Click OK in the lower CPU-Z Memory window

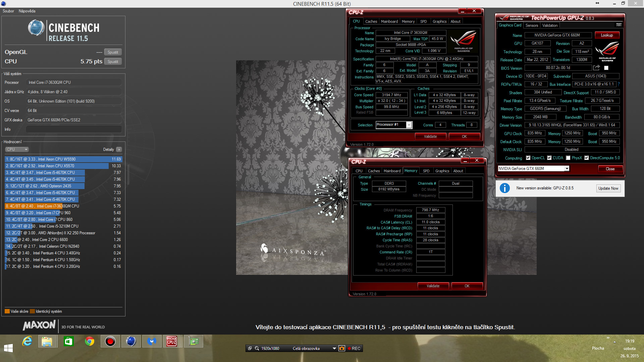(467, 286)
